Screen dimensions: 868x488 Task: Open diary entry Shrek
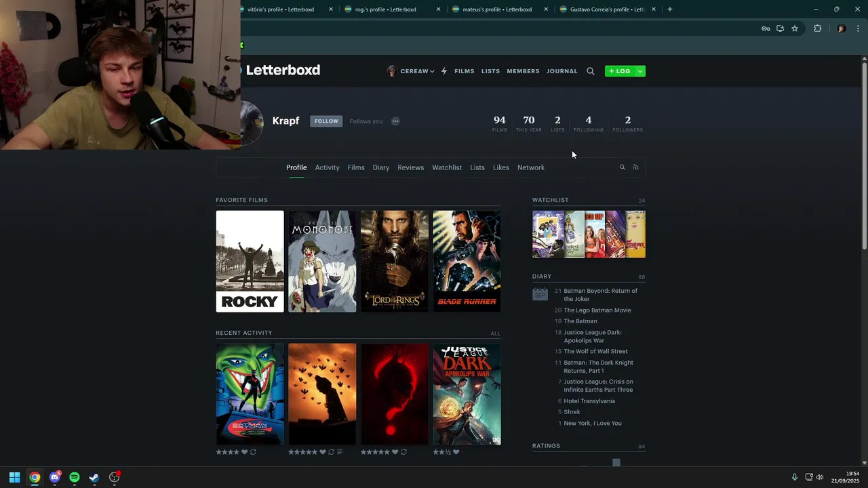tap(572, 412)
